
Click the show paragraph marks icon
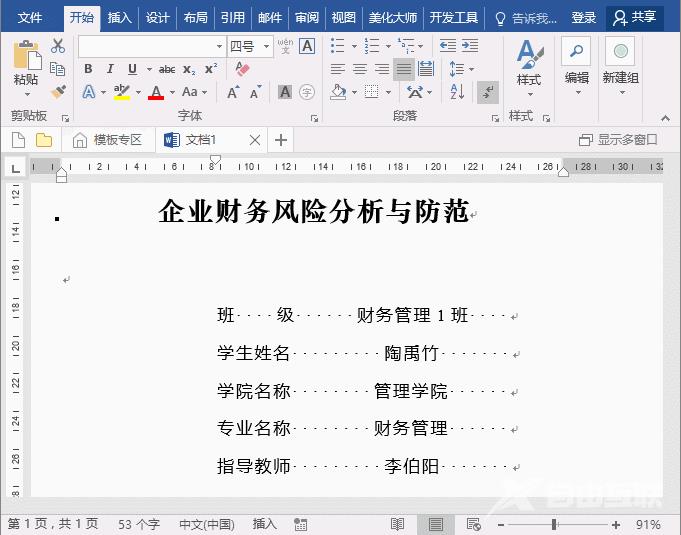(x=488, y=92)
